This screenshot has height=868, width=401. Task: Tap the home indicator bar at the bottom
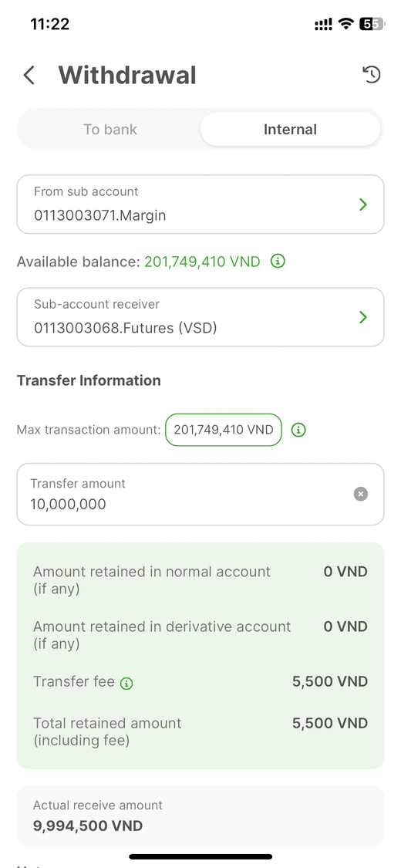pos(200,856)
